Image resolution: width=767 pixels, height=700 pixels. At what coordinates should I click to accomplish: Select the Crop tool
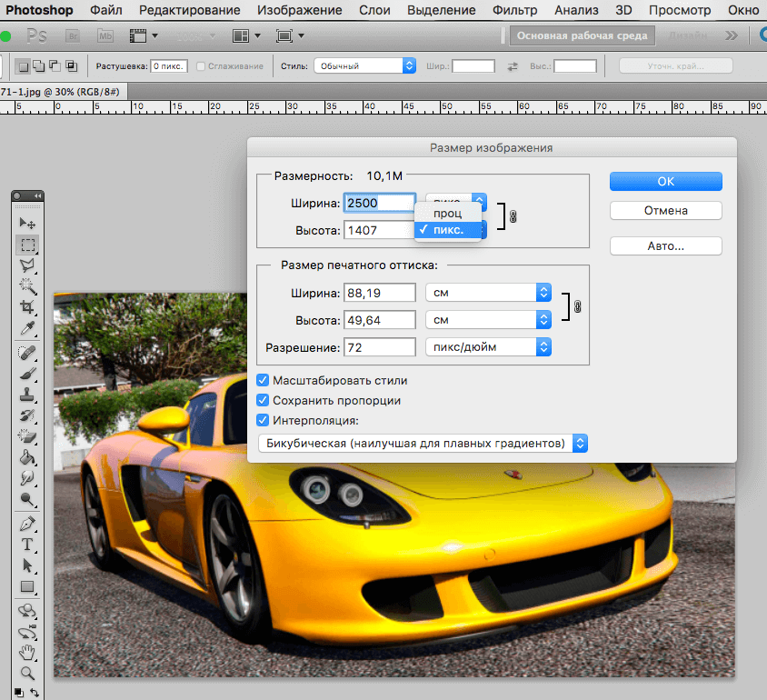point(28,307)
